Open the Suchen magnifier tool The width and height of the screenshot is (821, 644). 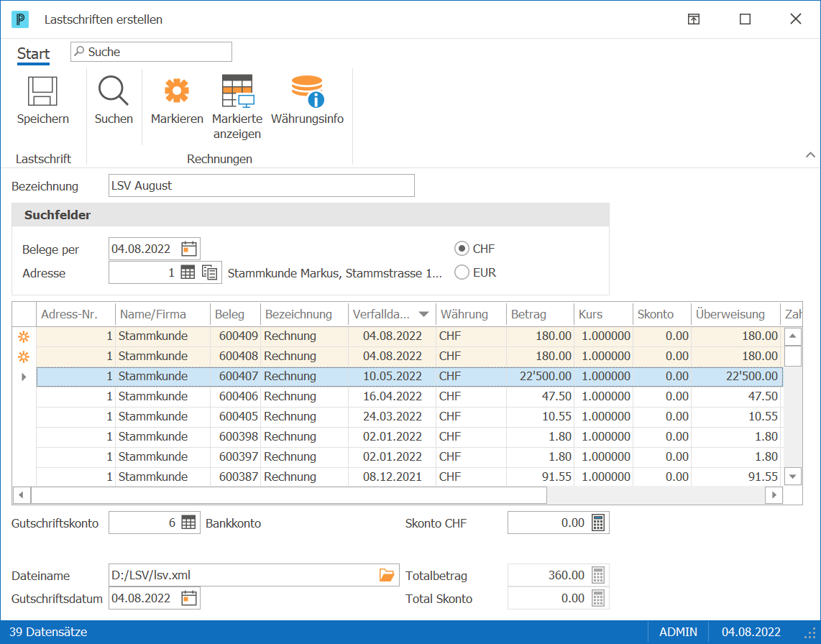(113, 91)
